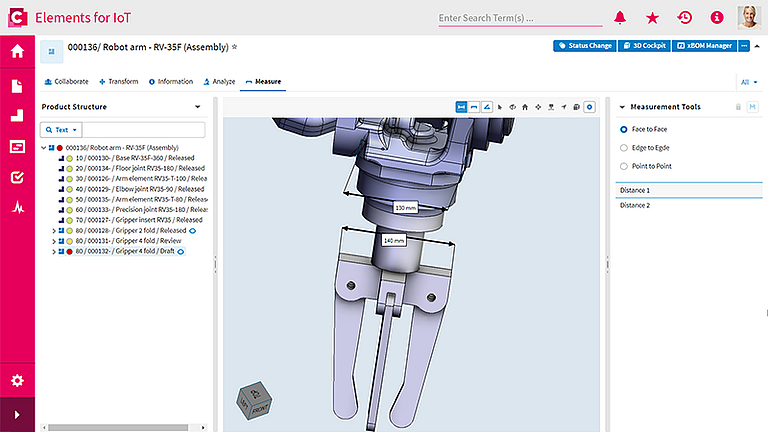Select the Edge to Edge option
768x432 pixels.
pos(624,147)
